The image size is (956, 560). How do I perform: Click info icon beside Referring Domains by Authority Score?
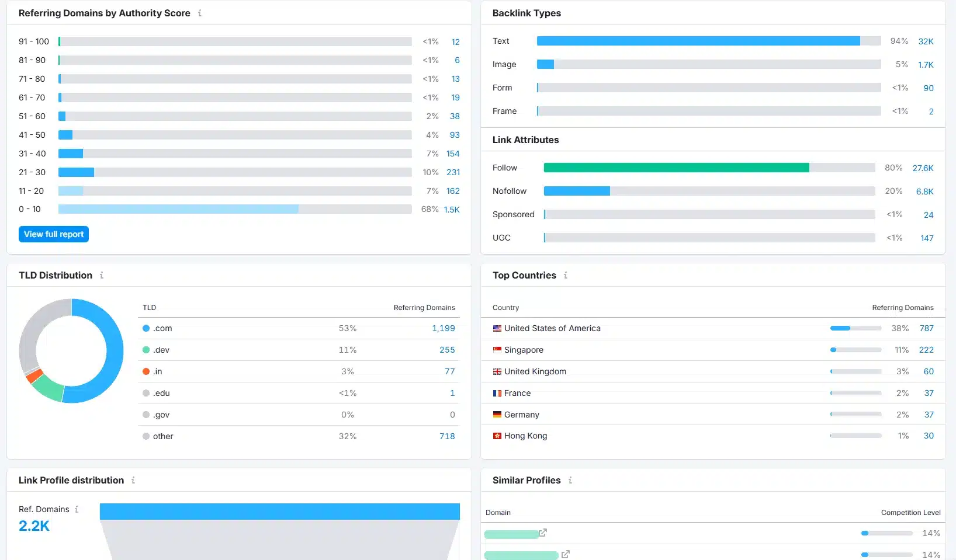pos(200,13)
